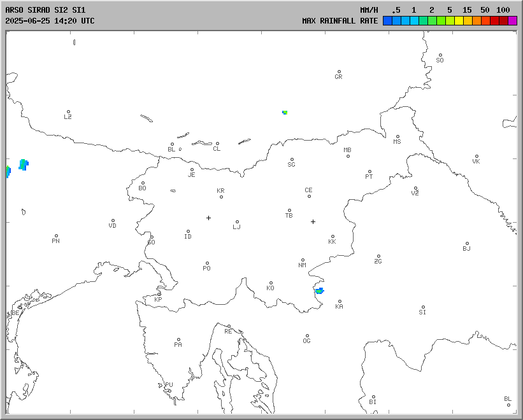Click the small rain echo north of SG
Image resolution: width=523 pixels, height=420 pixels.
point(285,112)
